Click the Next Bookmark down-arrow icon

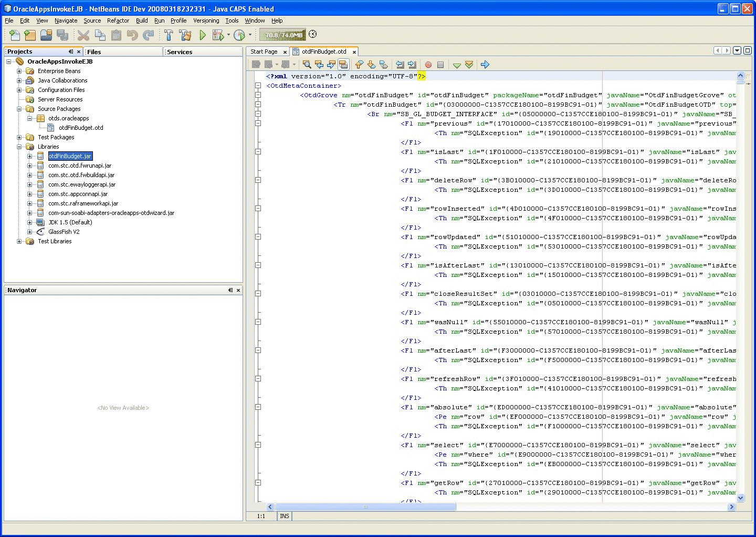(371, 65)
